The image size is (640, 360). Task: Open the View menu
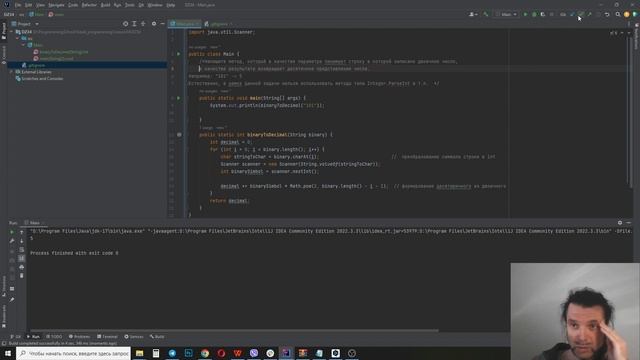(40, 5)
